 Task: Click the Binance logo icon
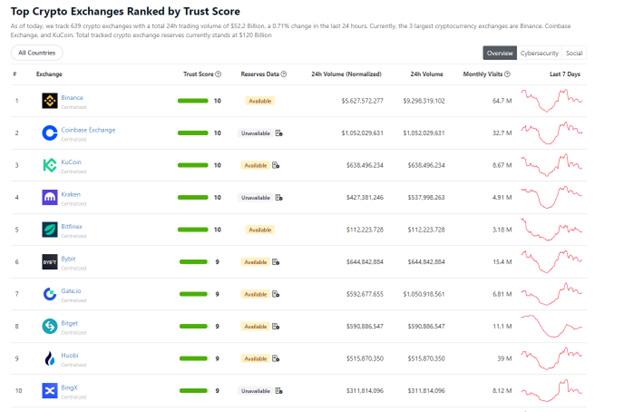pyautogui.click(x=50, y=101)
